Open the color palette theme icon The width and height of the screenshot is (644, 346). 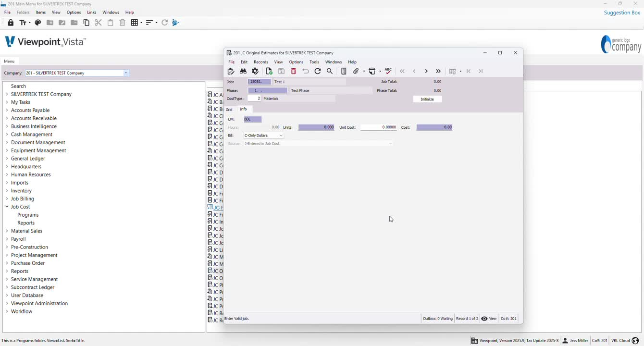point(38,23)
